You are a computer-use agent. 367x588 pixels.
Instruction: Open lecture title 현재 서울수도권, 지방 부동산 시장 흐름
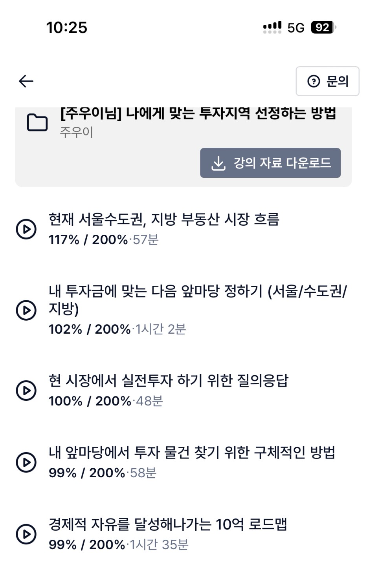[x=164, y=219]
